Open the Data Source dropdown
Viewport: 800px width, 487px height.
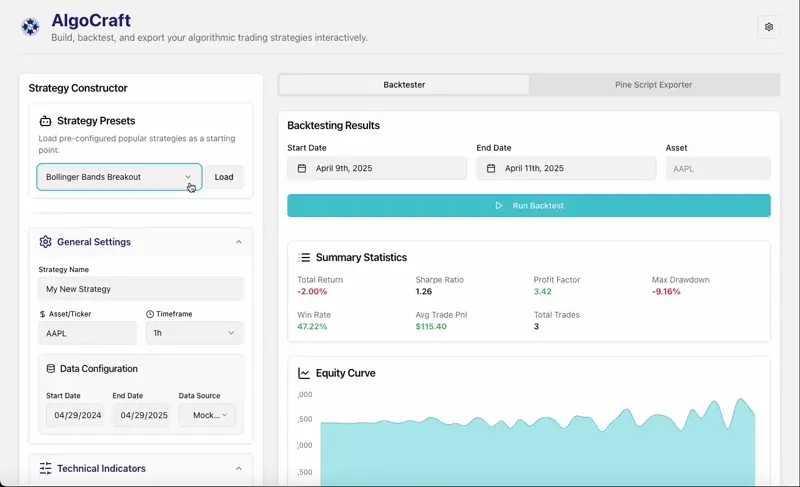207,415
